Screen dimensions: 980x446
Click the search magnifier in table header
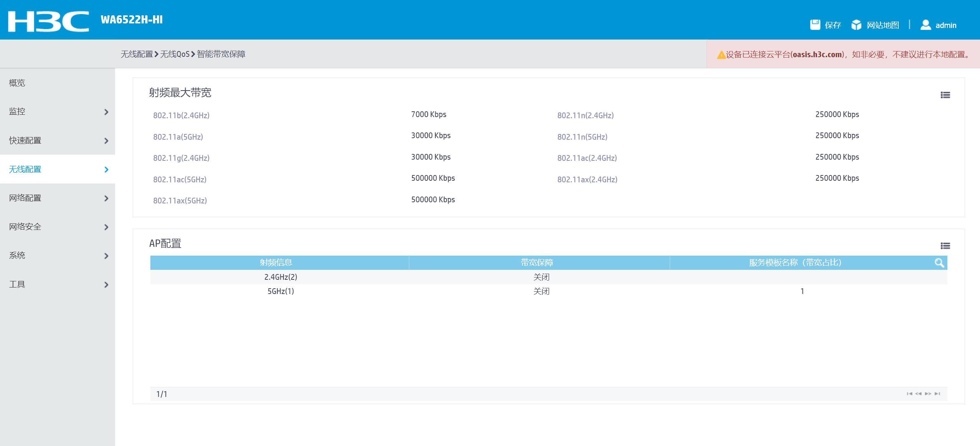(x=939, y=263)
